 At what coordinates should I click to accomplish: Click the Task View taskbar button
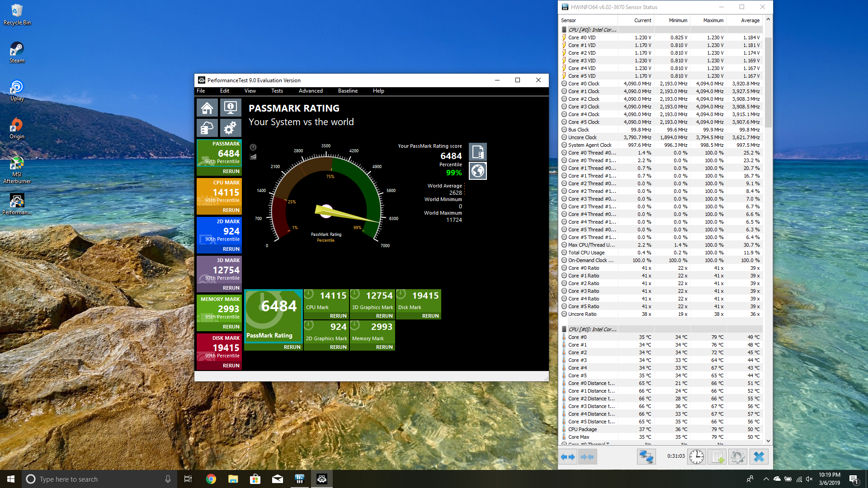(188, 479)
